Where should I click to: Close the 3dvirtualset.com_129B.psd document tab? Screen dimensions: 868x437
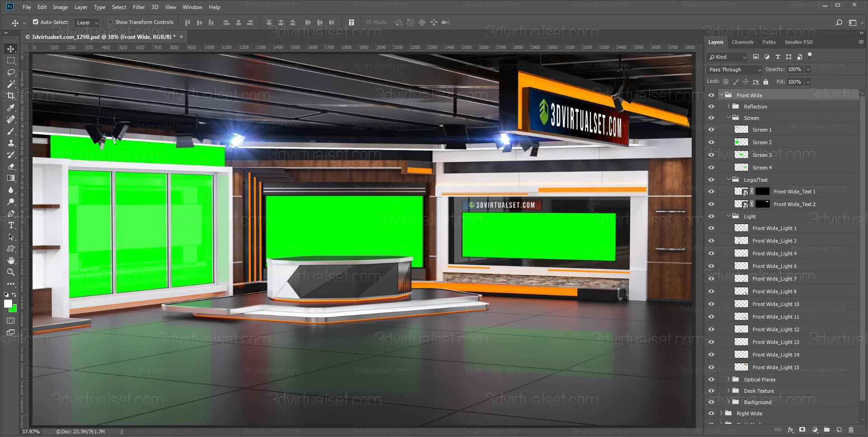click(x=181, y=37)
